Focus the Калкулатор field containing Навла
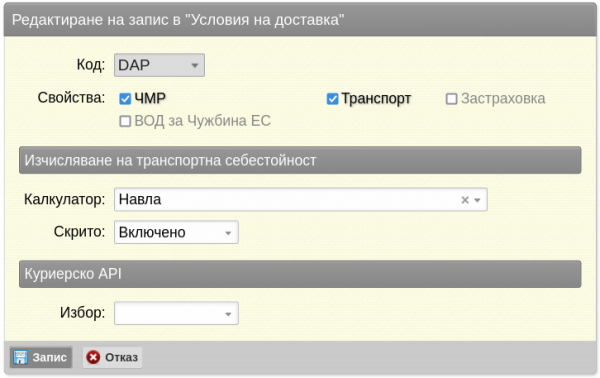This screenshot has height=378, width=600. (x=301, y=199)
